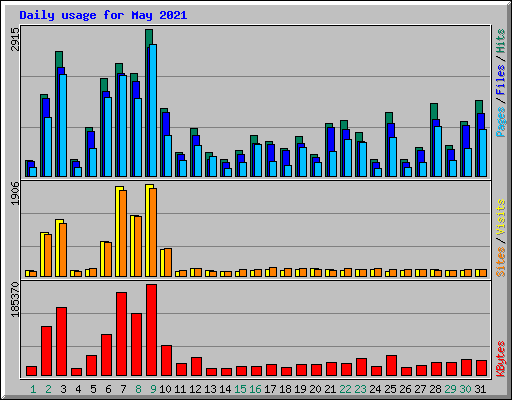Screen dimensions: 512x400
Task: Select the day 2 red KBytes bar
Action: (46, 351)
